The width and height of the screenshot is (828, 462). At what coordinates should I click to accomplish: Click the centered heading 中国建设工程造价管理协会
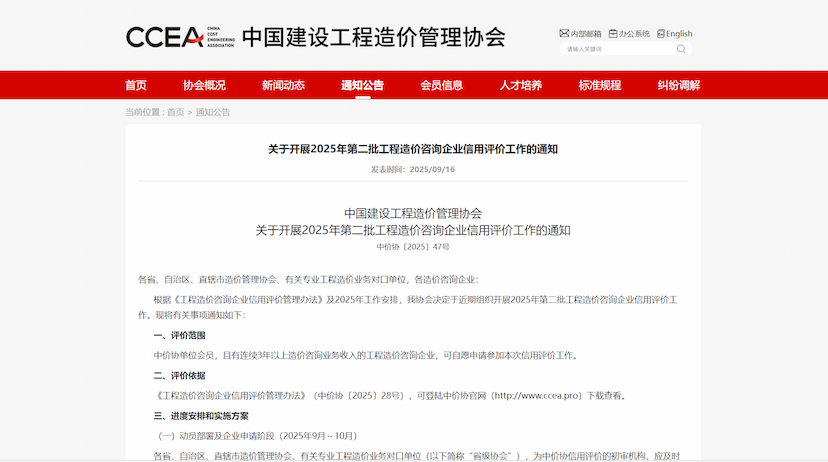pyautogui.click(x=413, y=213)
